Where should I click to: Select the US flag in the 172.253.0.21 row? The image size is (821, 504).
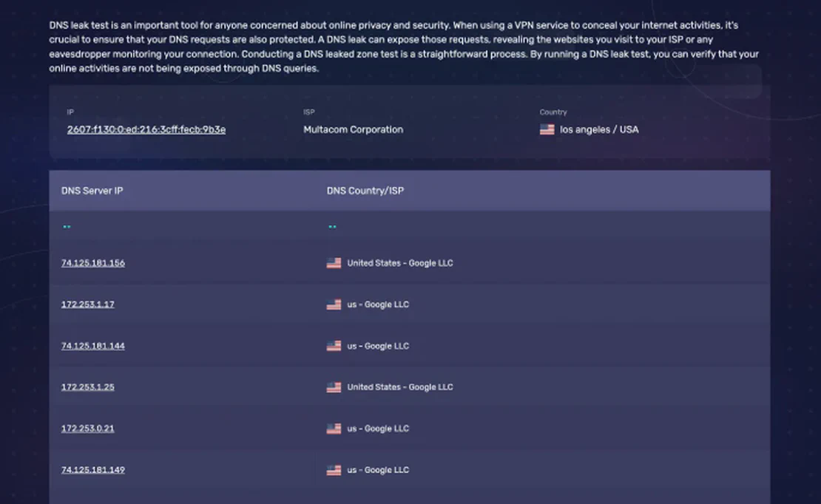334,429
